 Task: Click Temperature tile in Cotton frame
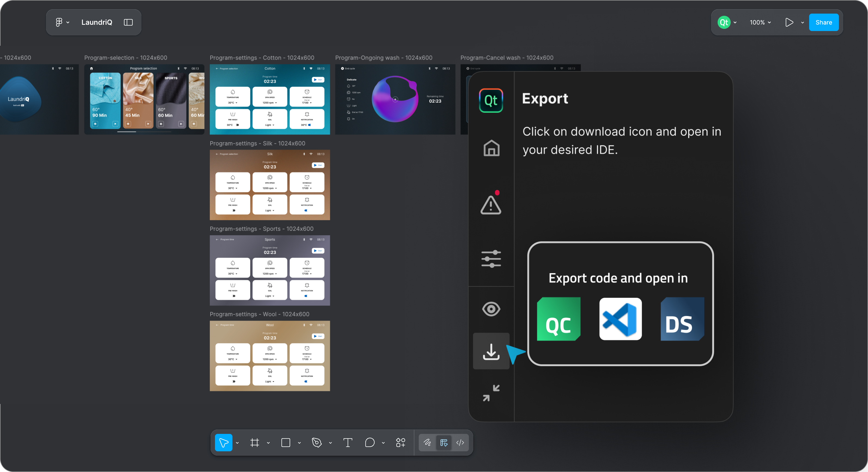coord(232,97)
